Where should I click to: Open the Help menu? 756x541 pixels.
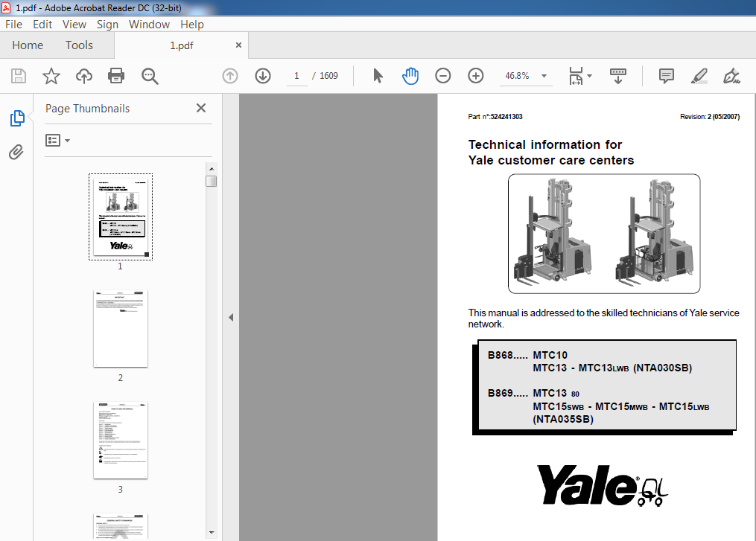(192, 24)
